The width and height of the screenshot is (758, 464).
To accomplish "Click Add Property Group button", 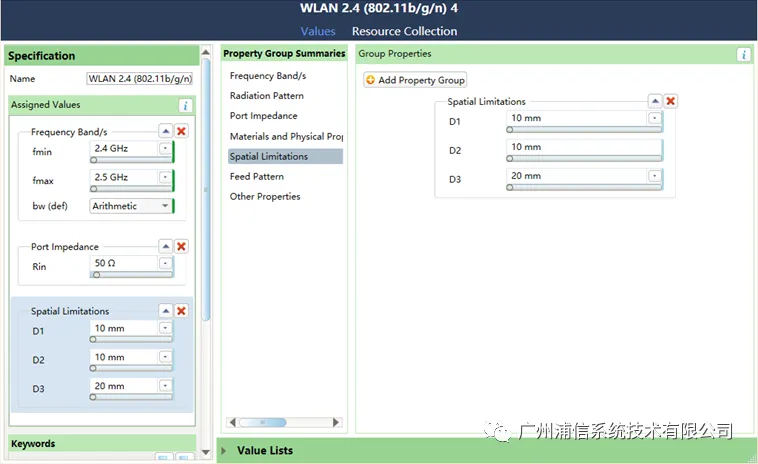I will (415, 80).
